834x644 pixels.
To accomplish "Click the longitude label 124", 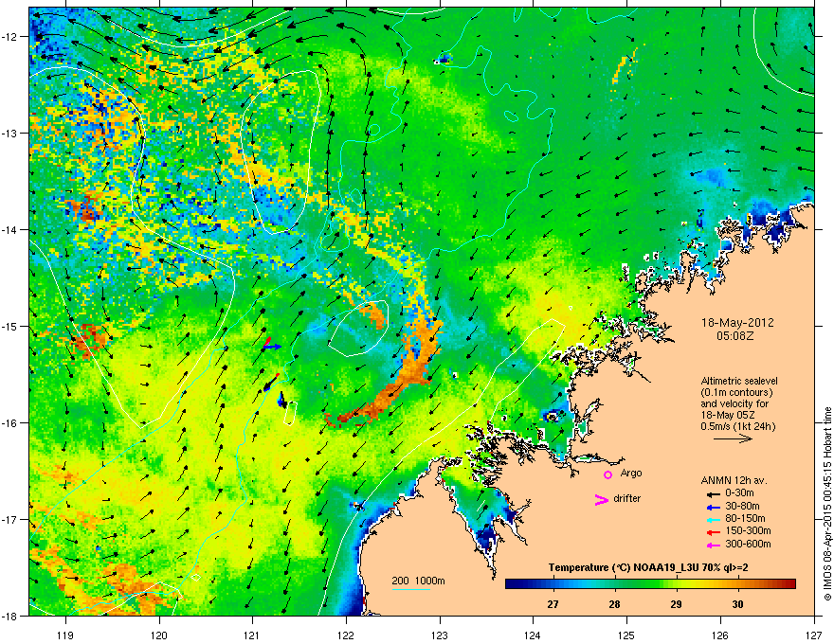I will 533,635.
